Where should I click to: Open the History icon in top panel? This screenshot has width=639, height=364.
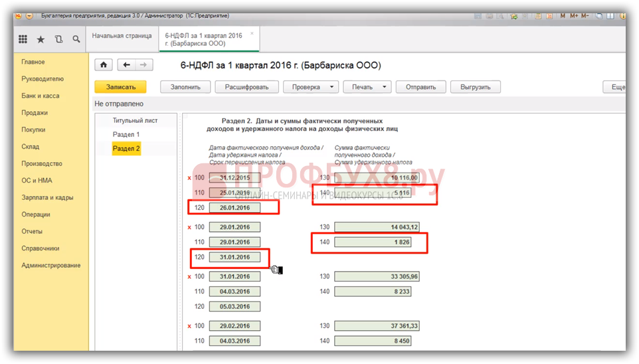tap(58, 40)
